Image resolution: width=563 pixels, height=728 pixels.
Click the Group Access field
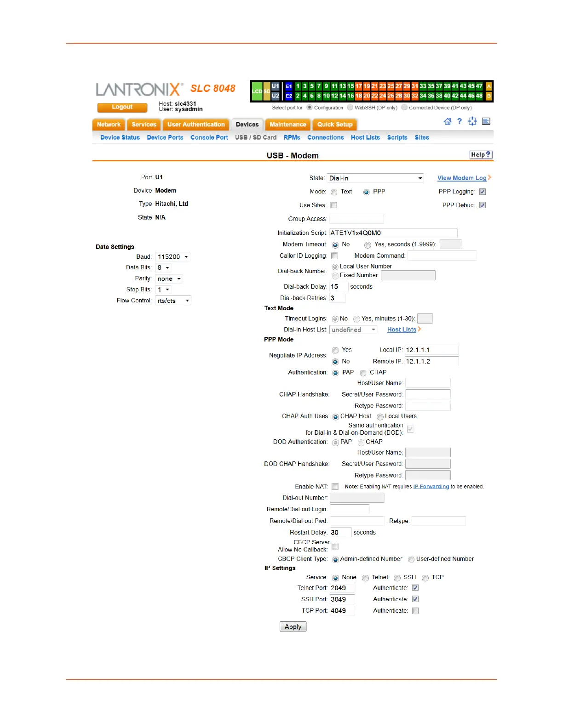click(356, 219)
